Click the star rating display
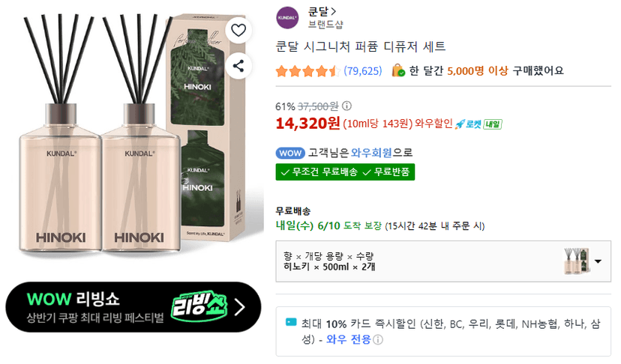Screen dimensions: 621x364 [307, 71]
